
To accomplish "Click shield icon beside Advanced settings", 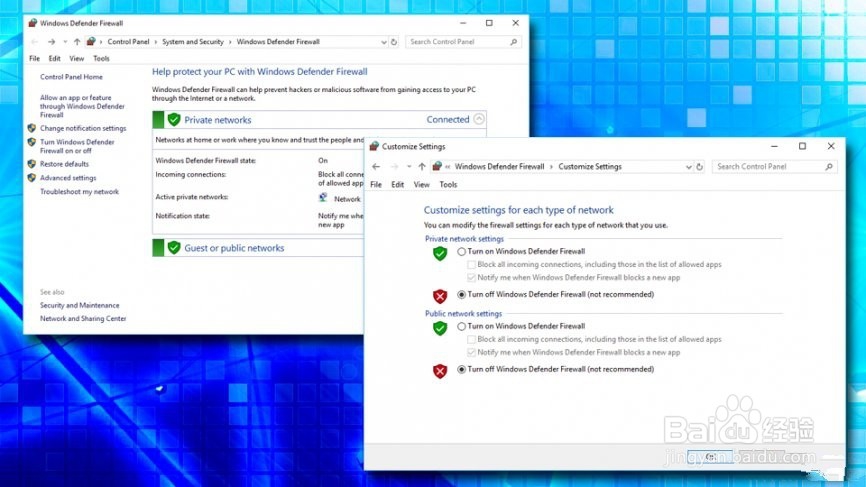I will [31, 178].
